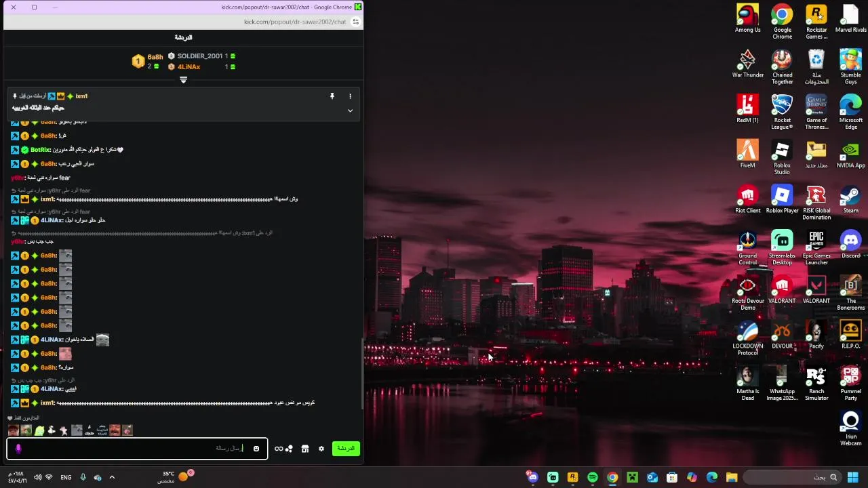
Task: Open the emoji picker in chat input
Action: pyautogui.click(x=256, y=449)
